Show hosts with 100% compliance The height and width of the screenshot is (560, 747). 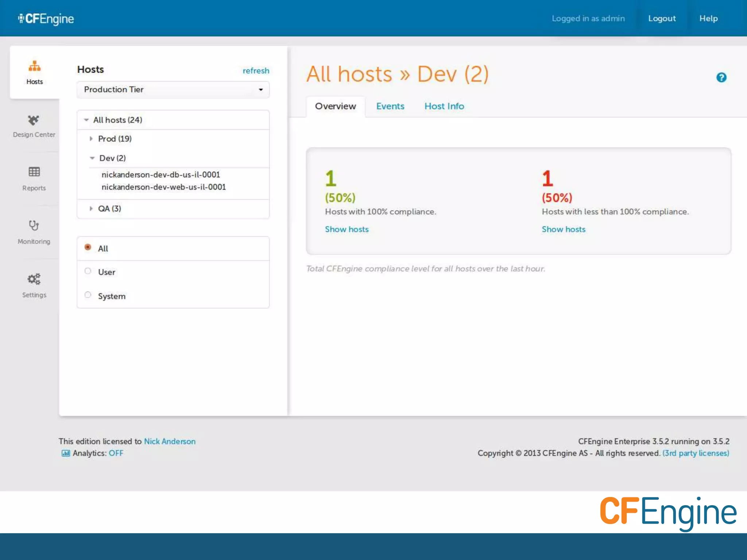click(x=347, y=229)
